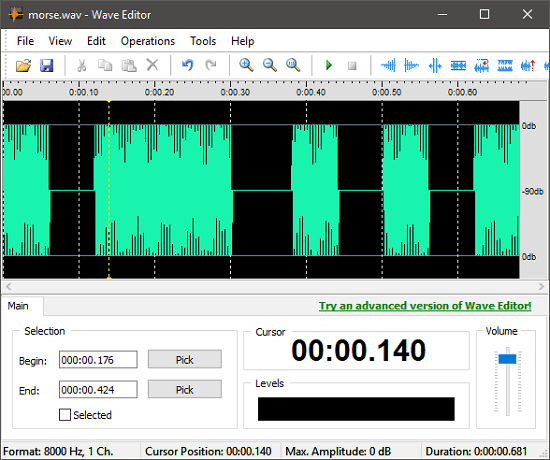This screenshot has height=460, width=550.
Task: Click the Normalize icon with red lines
Action: (x=458, y=66)
